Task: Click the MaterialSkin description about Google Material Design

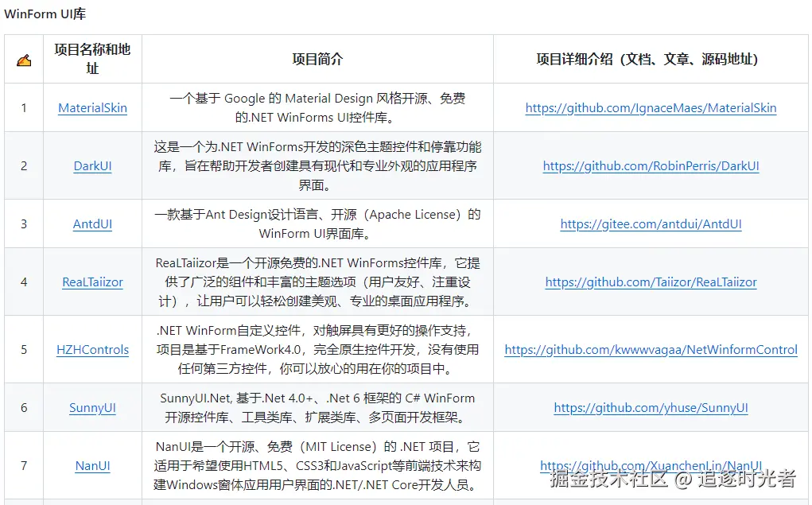Action: 317,107
